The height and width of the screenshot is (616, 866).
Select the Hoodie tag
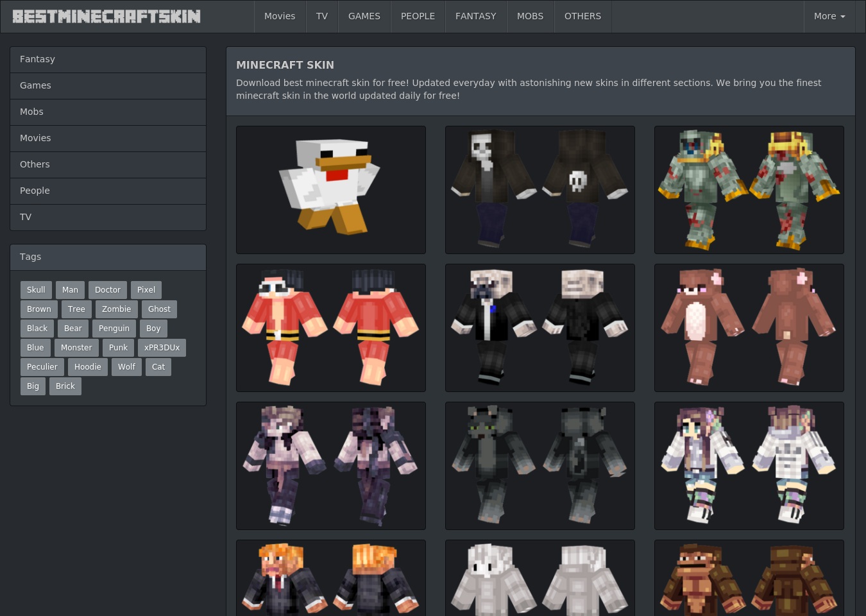point(88,367)
